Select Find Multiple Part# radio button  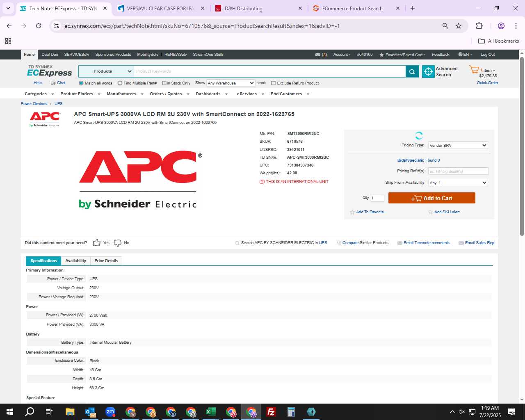point(120,83)
